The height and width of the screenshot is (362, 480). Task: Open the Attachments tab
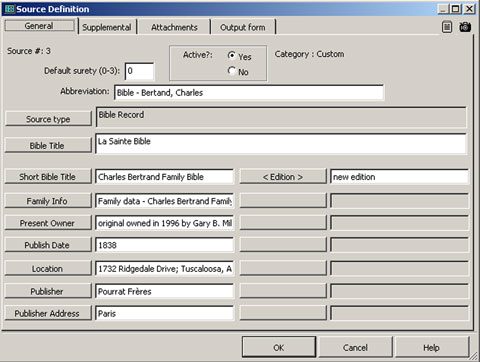174,27
